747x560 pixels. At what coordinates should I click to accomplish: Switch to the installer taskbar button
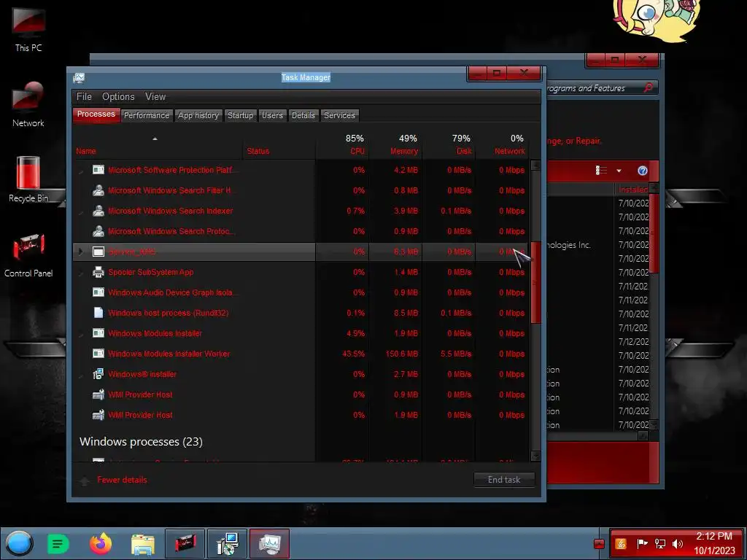227,543
